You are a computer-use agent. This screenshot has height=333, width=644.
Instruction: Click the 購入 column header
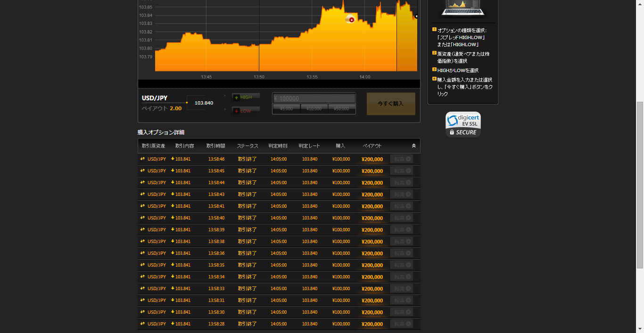click(341, 146)
